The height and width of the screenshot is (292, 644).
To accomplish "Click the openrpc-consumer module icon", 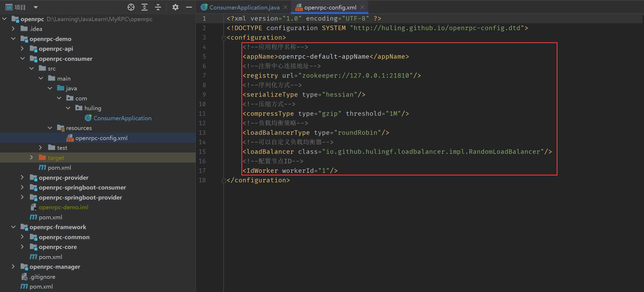I will click(x=33, y=59).
